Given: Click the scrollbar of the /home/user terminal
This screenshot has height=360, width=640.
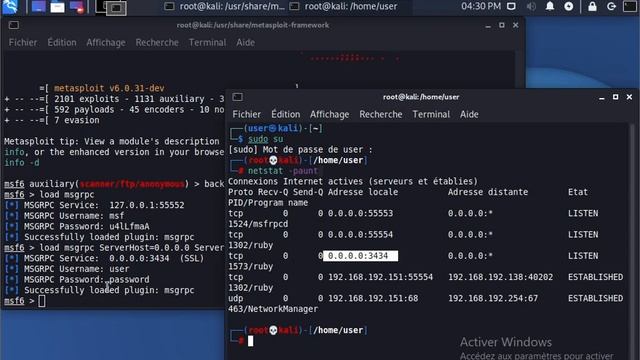Looking at the screenshot, I should [633, 241].
